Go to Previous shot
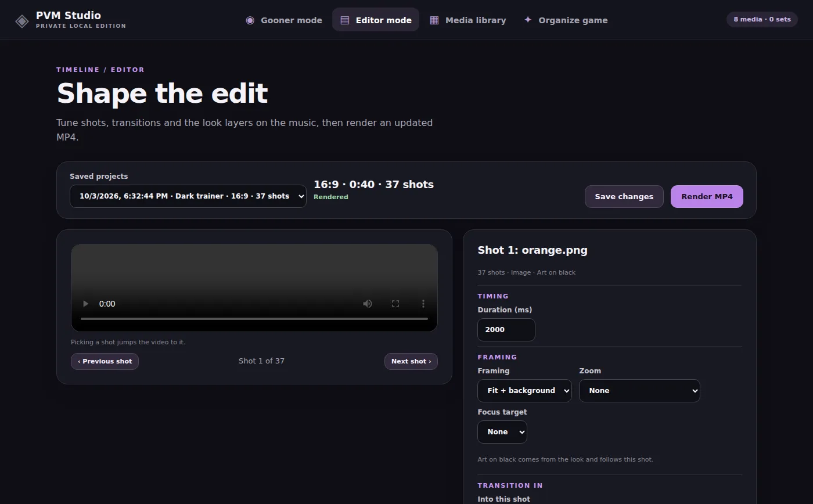The width and height of the screenshot is (813, 504). (x=105, y=361)
